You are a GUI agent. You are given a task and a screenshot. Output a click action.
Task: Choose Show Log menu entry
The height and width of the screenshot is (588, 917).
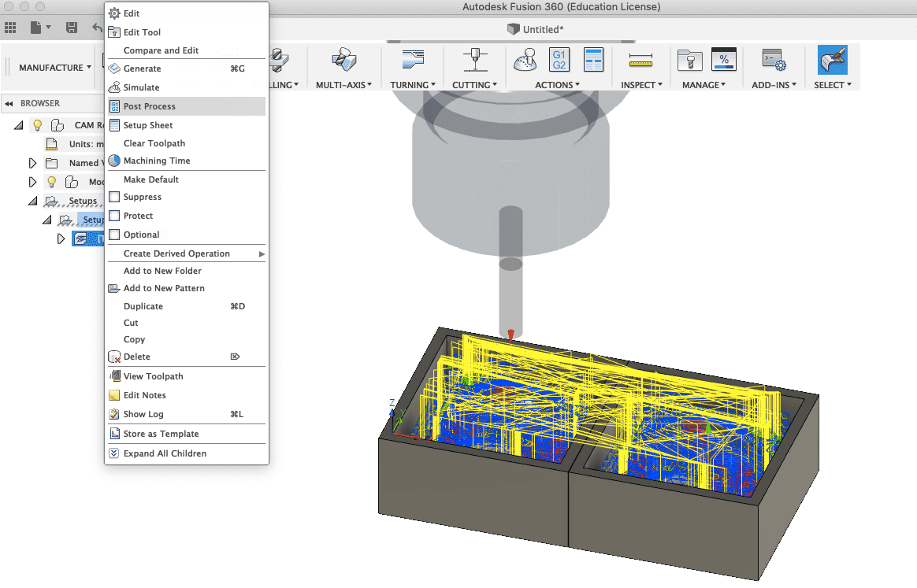point(186,414)
